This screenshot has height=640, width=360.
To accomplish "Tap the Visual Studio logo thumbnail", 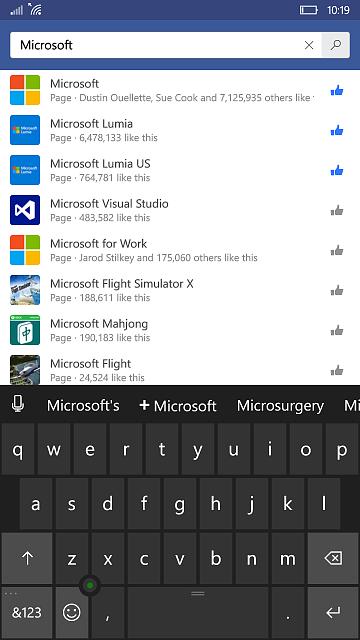I will pyautogui.click(x=25, y=210).
